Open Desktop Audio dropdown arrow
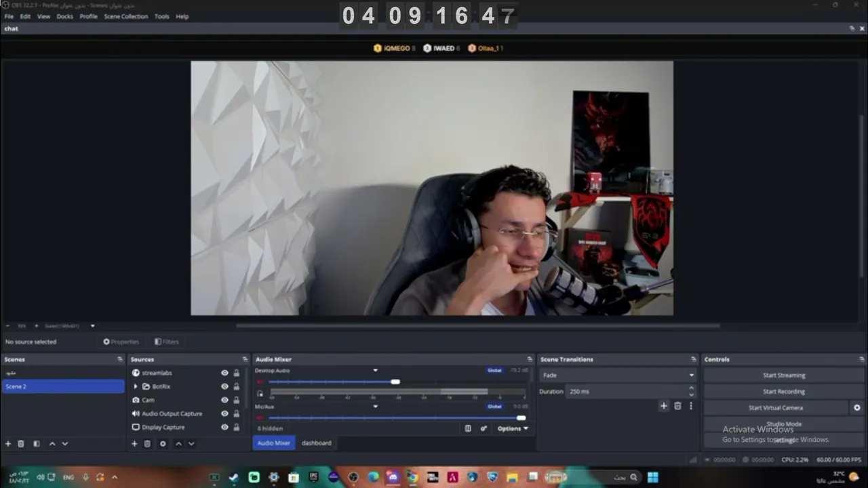Image resolution: width=868 pixels, height=488 pixels. [x=375, y=370]
